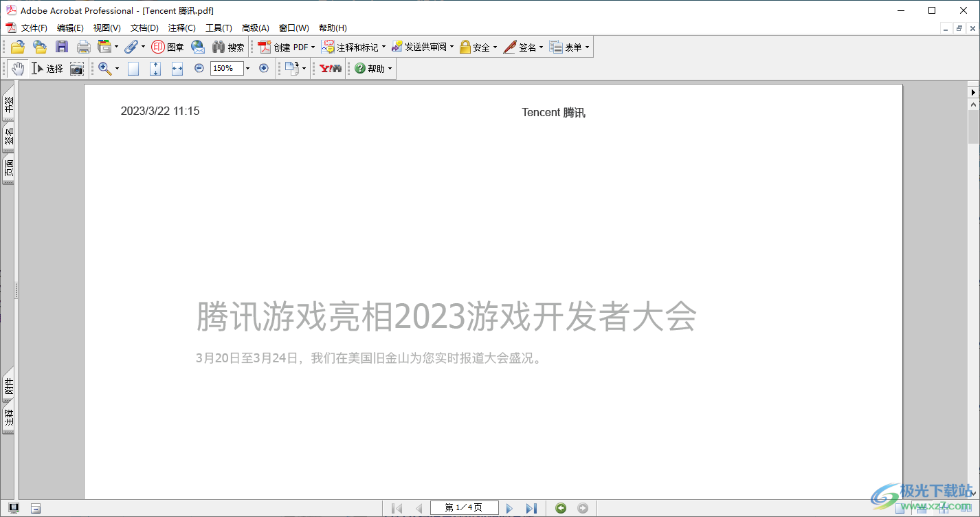Jump to the last page

pos(531,508)
